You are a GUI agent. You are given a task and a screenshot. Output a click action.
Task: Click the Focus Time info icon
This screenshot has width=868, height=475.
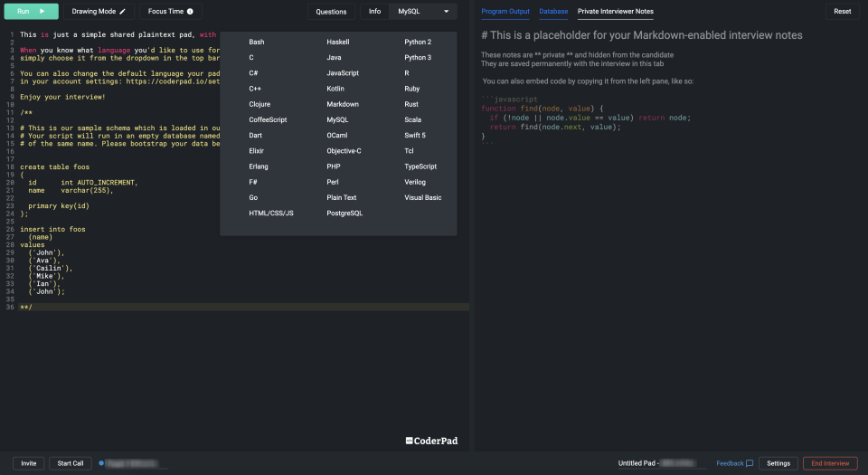pos(190,11)
